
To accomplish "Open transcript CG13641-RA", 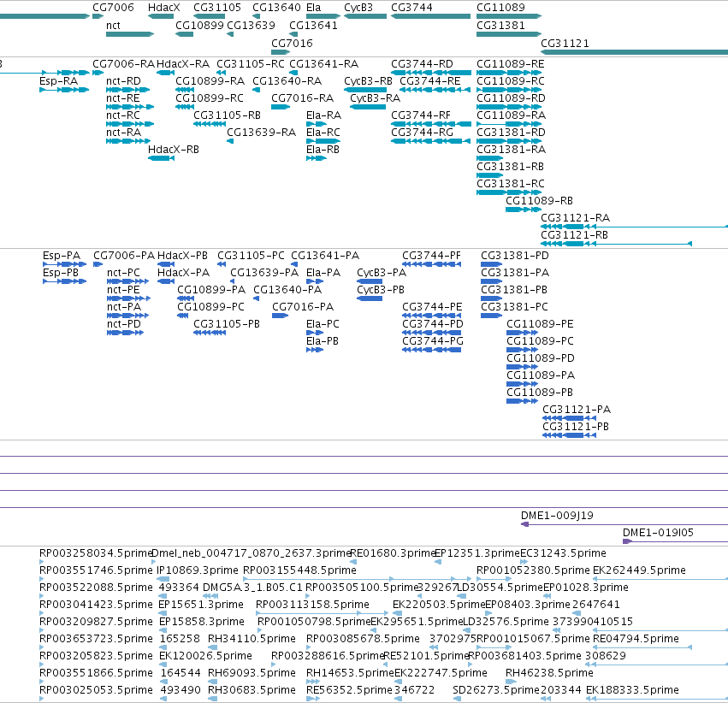I will [323, 63].
